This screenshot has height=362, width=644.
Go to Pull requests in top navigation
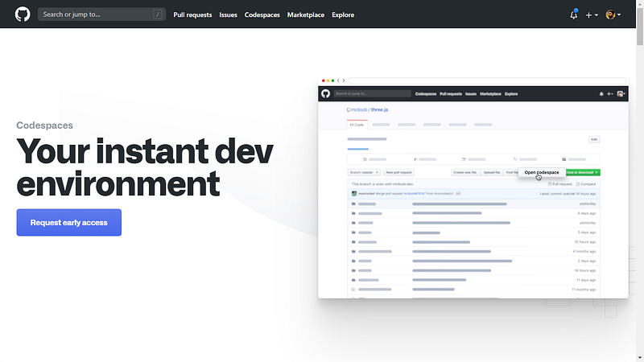192,14
